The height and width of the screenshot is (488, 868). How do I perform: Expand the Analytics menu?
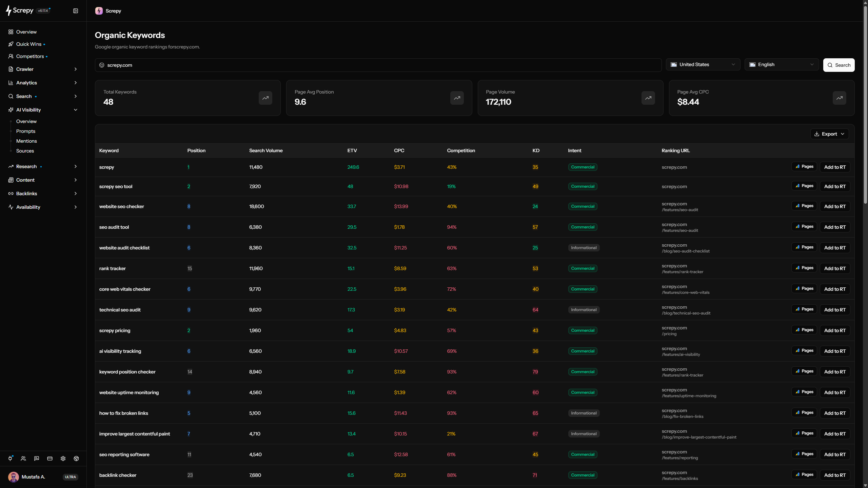(x=43, y=83)
